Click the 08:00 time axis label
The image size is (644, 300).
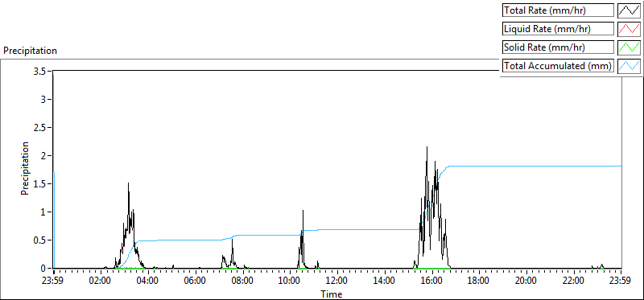(x=242, y=282)
